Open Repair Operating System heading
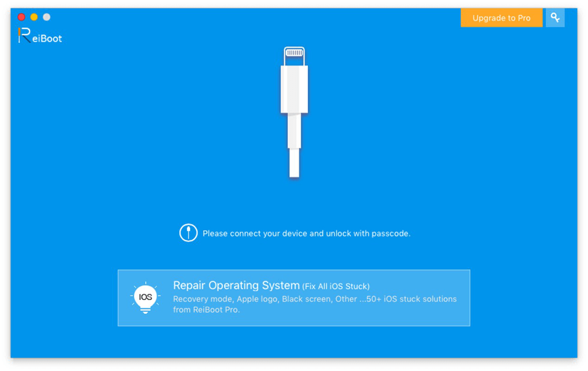This screenshot has width=588, height=371. pos(236,286)
